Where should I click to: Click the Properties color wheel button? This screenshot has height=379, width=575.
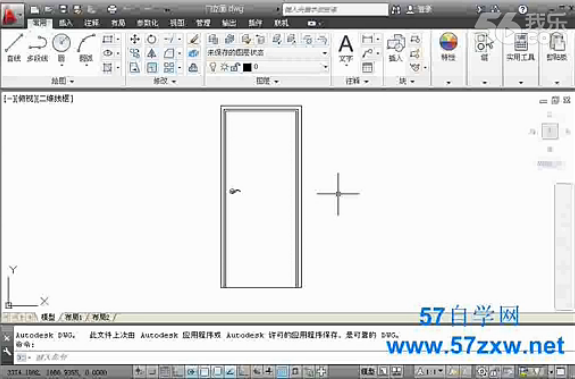pos(448,46)
